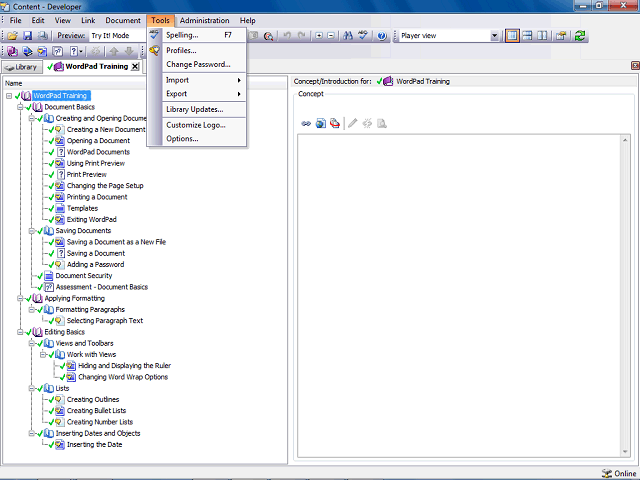
Task: Click the create package icon in Concept pane
Action: point(335,123)
